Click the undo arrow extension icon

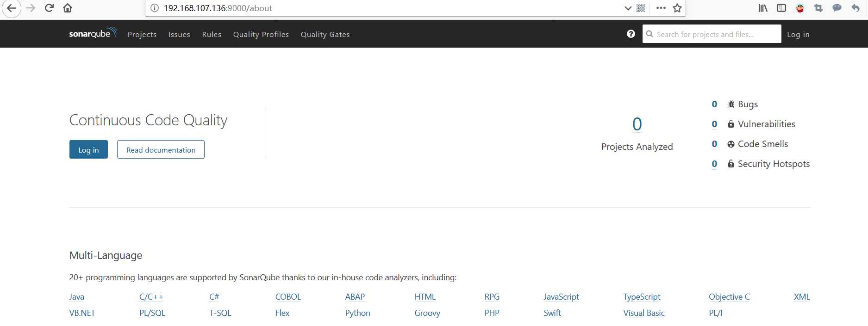coord(856,8)
